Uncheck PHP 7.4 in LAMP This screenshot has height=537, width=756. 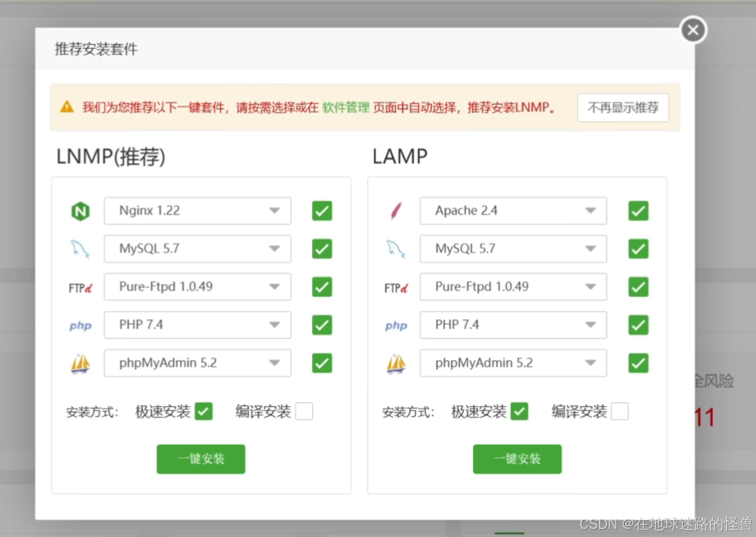click(638, 325)
